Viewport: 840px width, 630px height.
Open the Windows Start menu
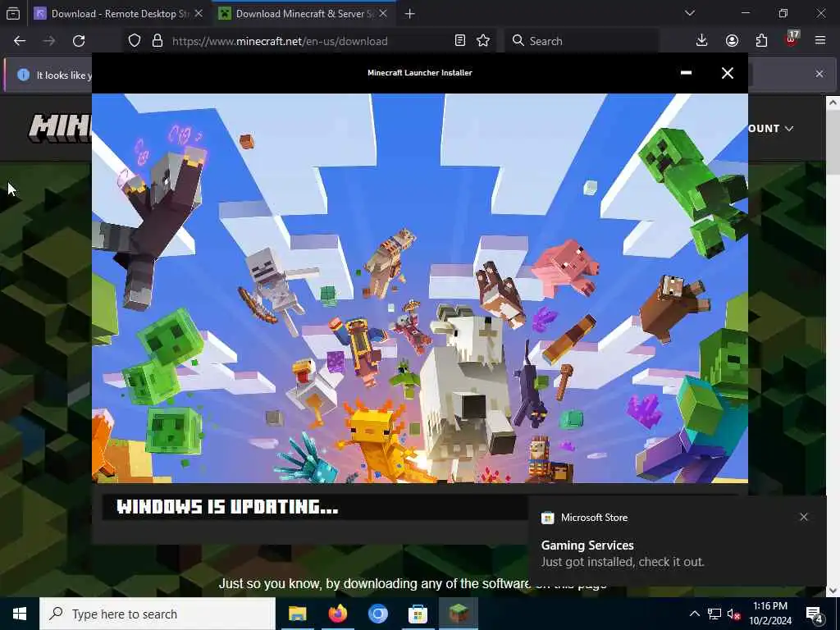click(20, 614)
